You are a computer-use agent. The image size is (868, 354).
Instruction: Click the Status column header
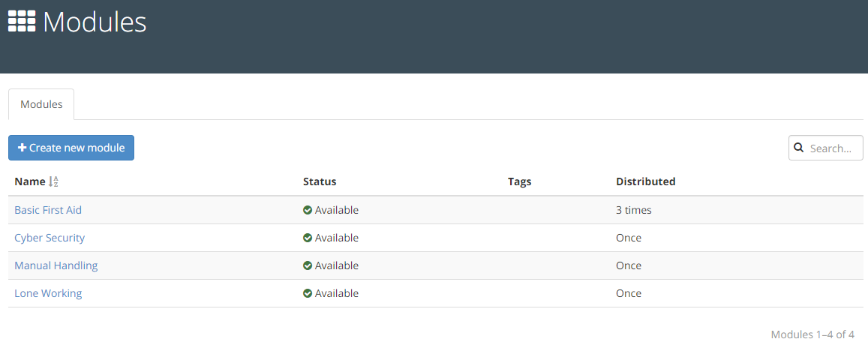pos(320,181)
